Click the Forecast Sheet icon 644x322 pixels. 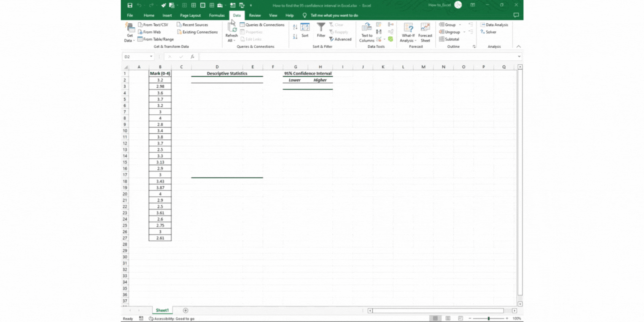click(425, 32)
